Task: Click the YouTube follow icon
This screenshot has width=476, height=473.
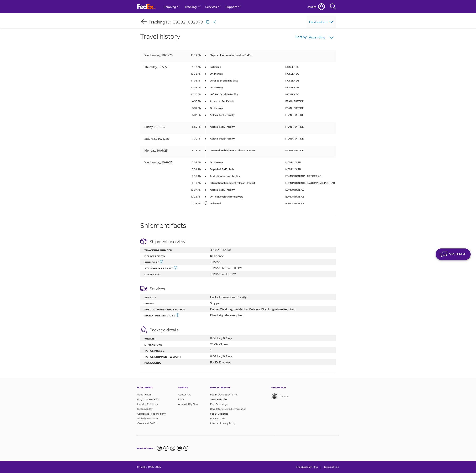Action: 179,448
